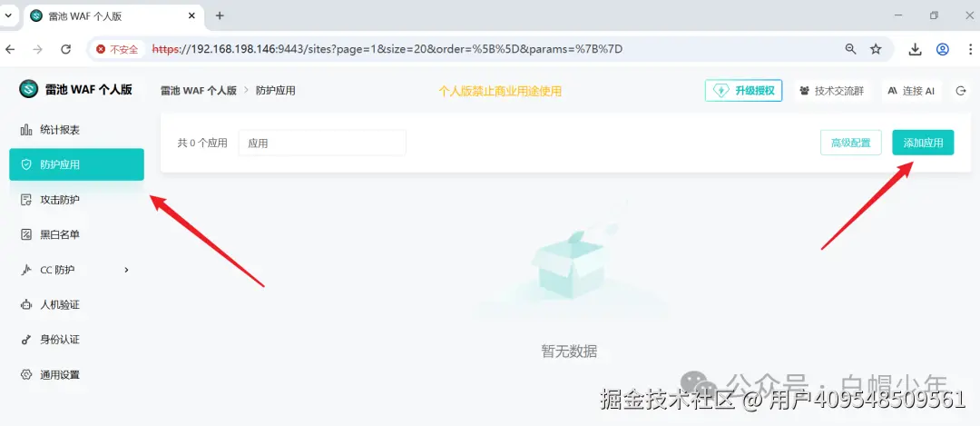The height and width of the screenshot is (426, 980).
Task: Click the 共 0 个应用 count text
Action: pos(202,143)
